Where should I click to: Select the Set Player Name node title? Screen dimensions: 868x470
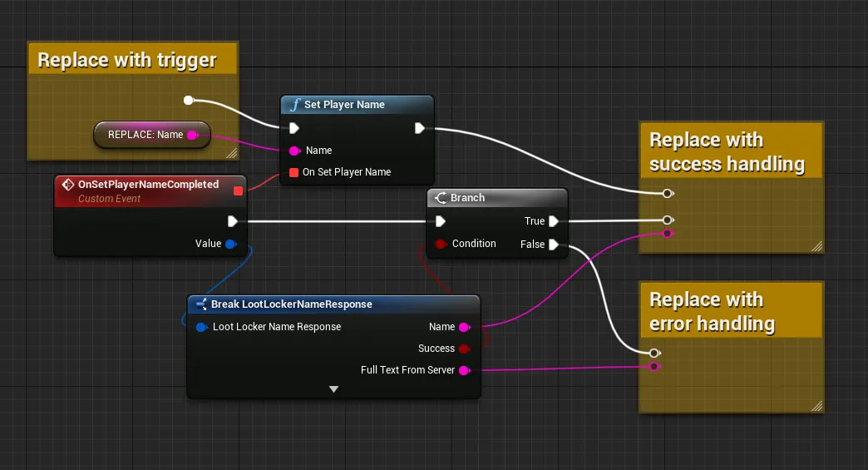[344, 105]
